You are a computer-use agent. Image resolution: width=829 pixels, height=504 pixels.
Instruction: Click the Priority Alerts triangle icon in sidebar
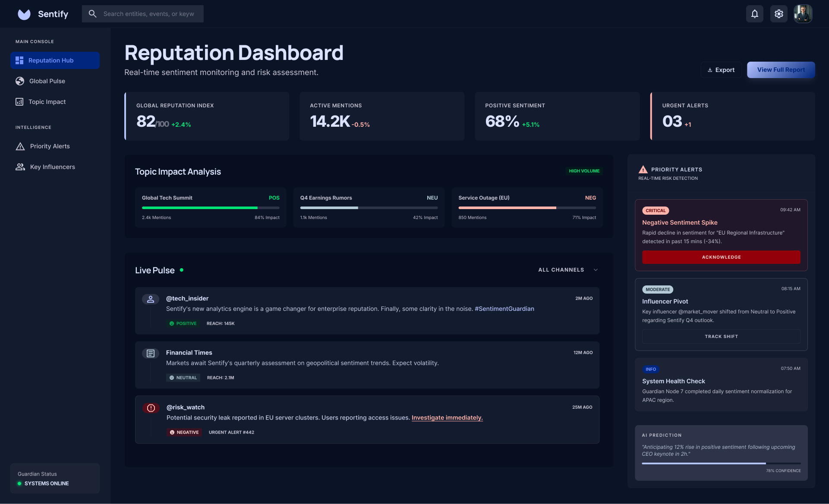point(20,146)
